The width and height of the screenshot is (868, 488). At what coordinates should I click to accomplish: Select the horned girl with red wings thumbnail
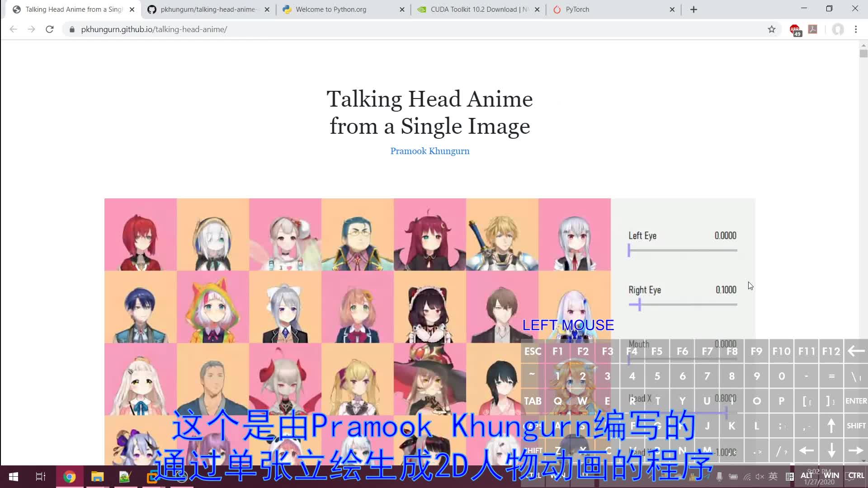click(x=285, y=379)
